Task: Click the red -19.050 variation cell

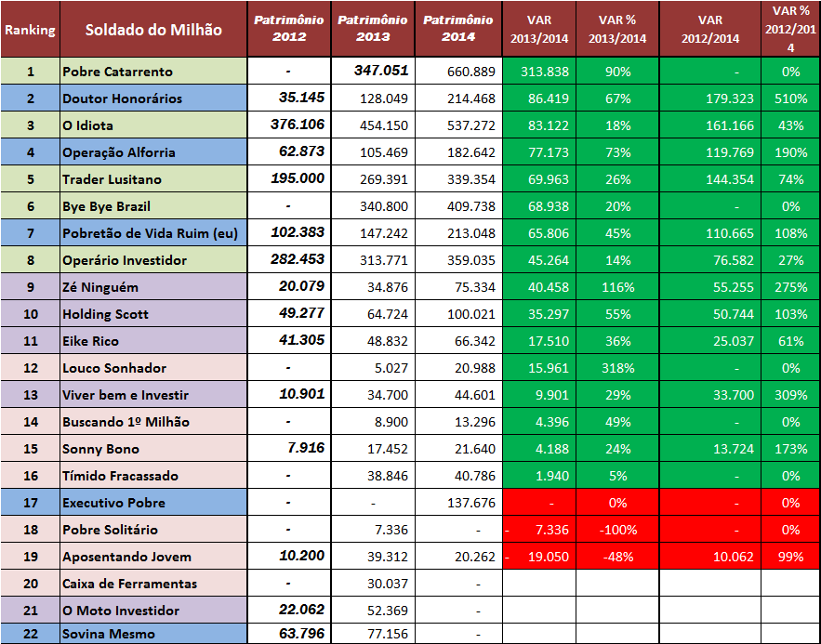Action: (x=537, y=557)
